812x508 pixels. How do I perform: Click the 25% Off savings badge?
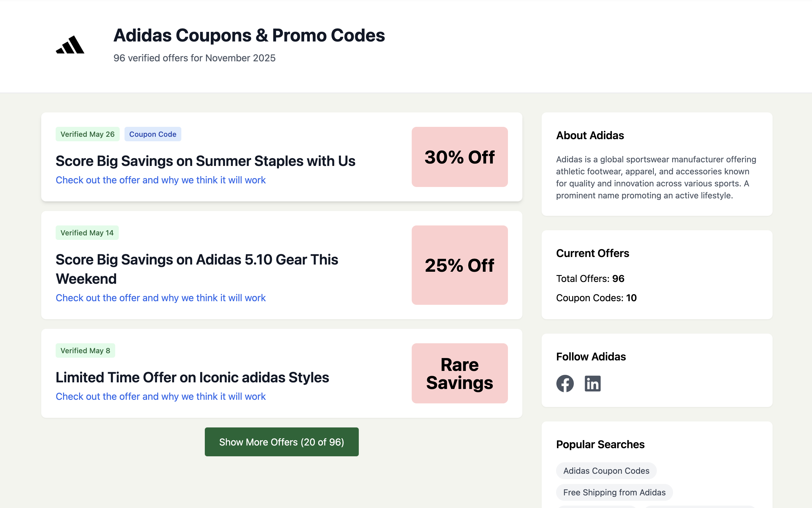(459, 265)
